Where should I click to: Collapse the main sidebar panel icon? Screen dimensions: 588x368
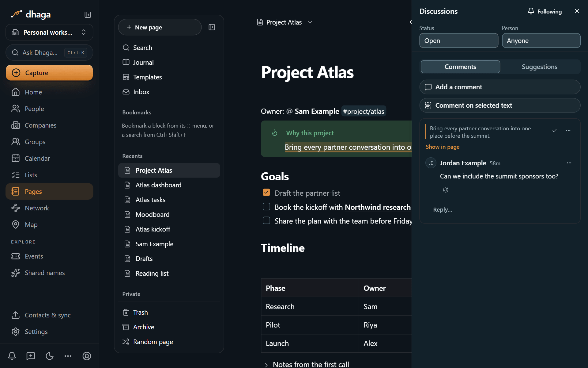tap(88, 15)
